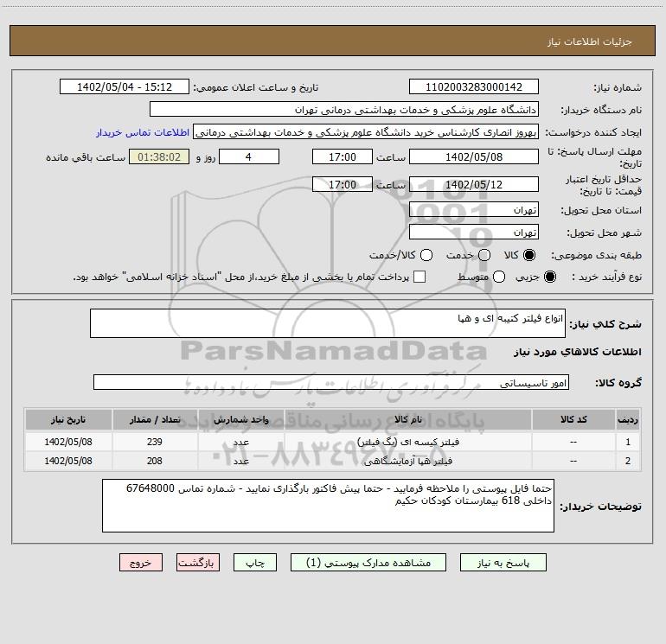666x644 pixels.
Task: Click quantity cell 239
Action: pos(155,442)
